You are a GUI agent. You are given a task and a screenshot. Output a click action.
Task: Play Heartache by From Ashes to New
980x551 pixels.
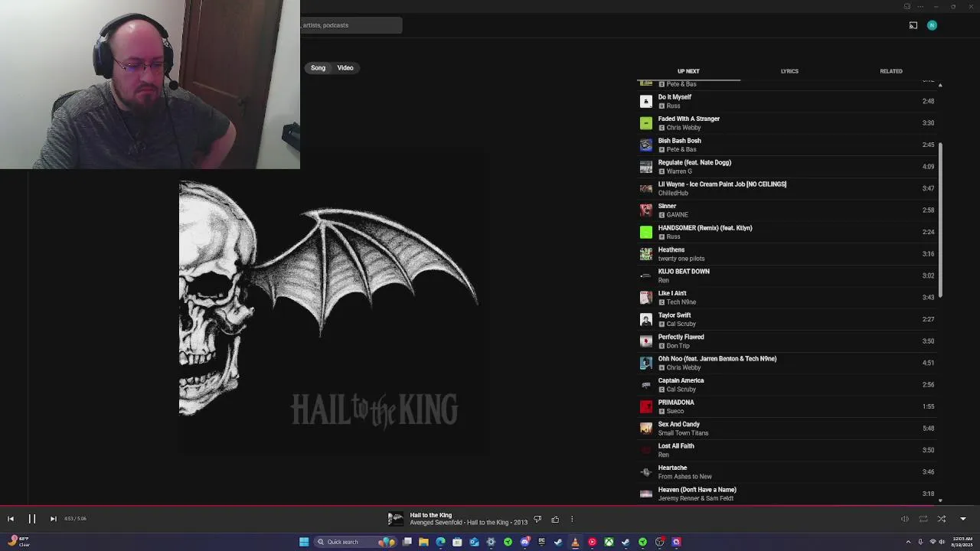pyautogui.click(x=786, y=472)
